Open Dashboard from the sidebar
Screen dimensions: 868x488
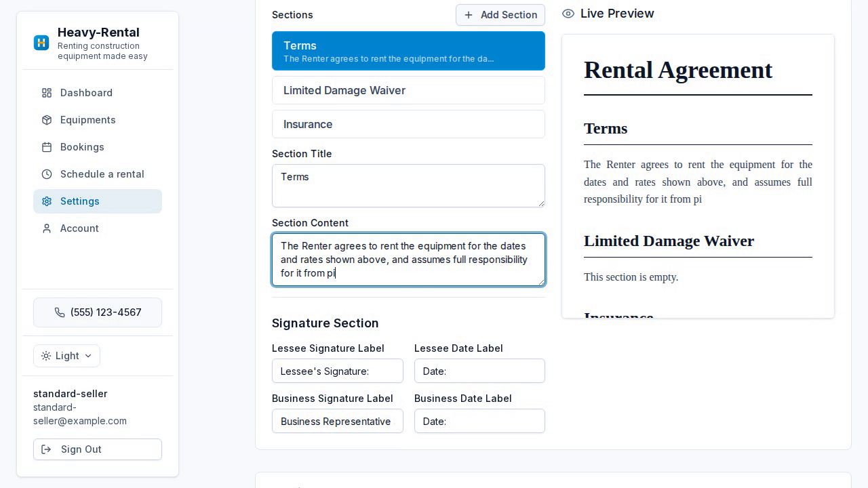98,93
